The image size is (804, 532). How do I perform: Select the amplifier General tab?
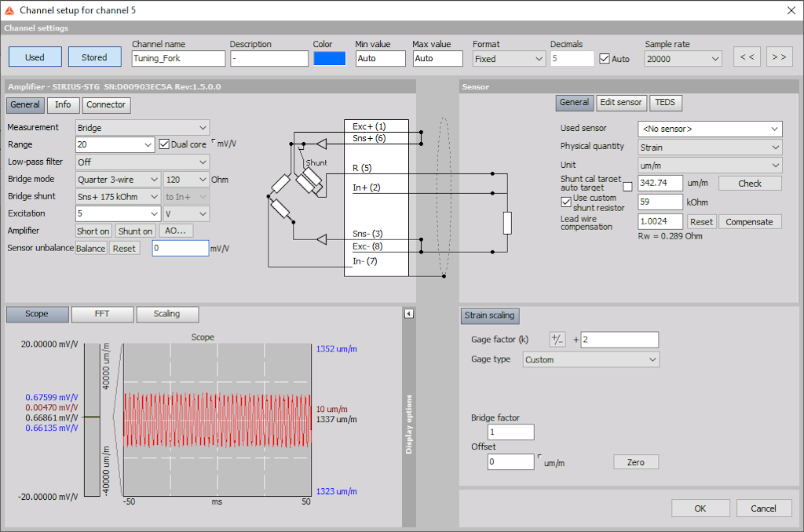(25, 104)
